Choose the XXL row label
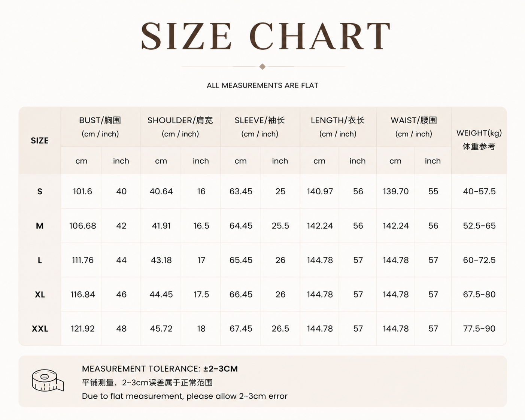 (x=40, y=329)
